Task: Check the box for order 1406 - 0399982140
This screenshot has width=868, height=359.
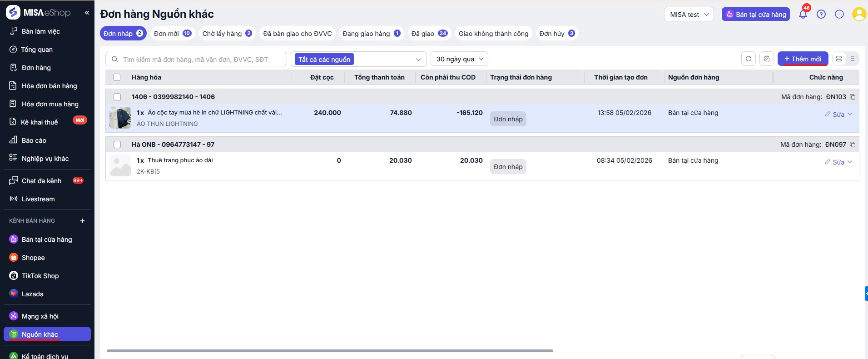Action: coord(117,97)
